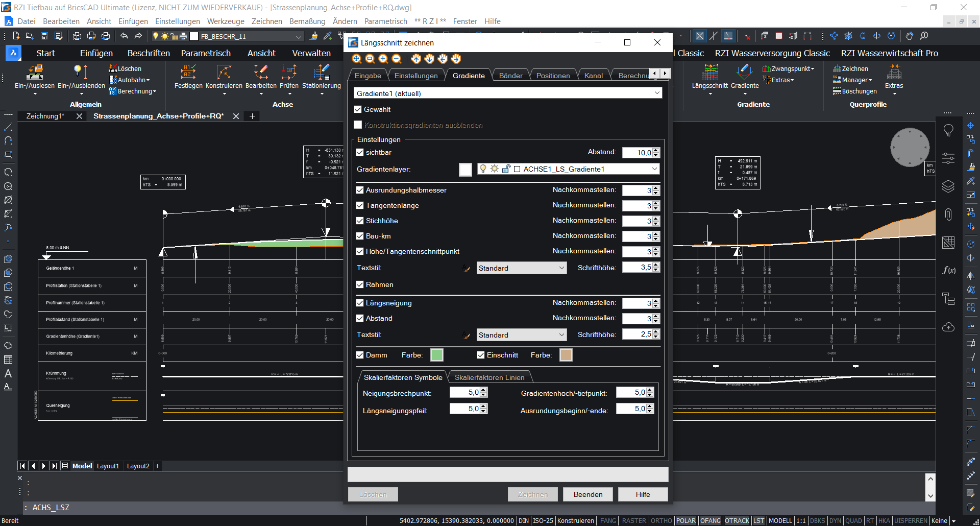Open upper Textstil Standard dropdown
This screenshot has width=980, height=526.
[x=522, y=268]
